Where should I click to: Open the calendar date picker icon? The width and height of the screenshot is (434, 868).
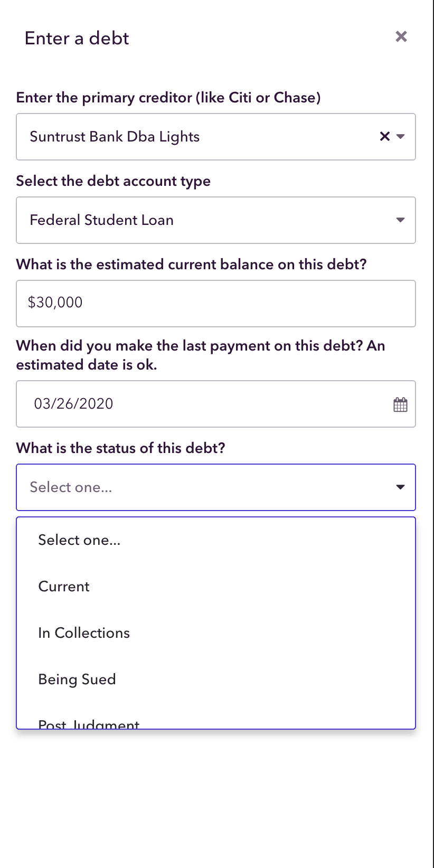click(401, 405)
